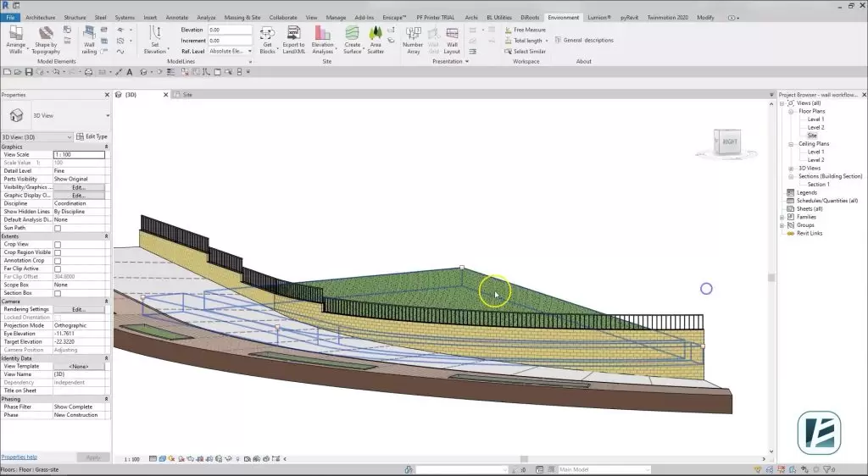Expand the 3D Views tree node

[791, 168]
